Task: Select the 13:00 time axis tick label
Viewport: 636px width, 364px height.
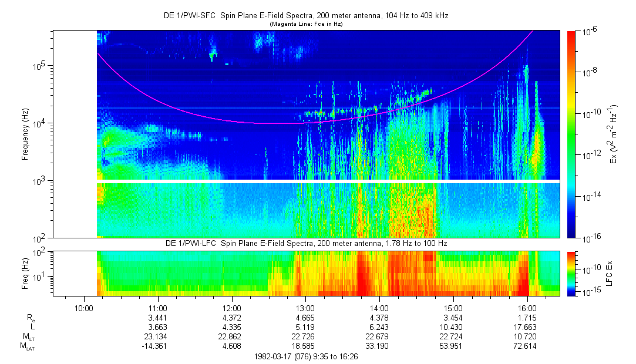Action: pos(305,307)
